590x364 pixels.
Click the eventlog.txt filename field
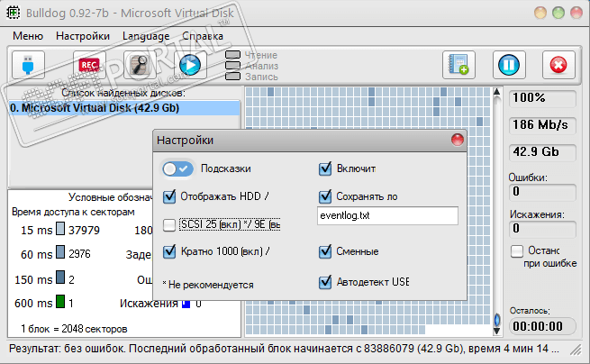tap(387, 215)
